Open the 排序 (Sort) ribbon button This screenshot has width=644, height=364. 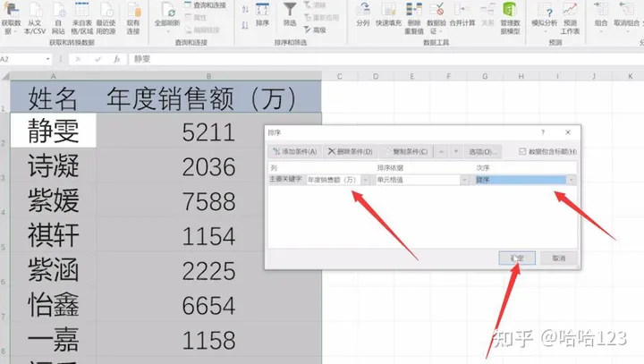[262, 15]
